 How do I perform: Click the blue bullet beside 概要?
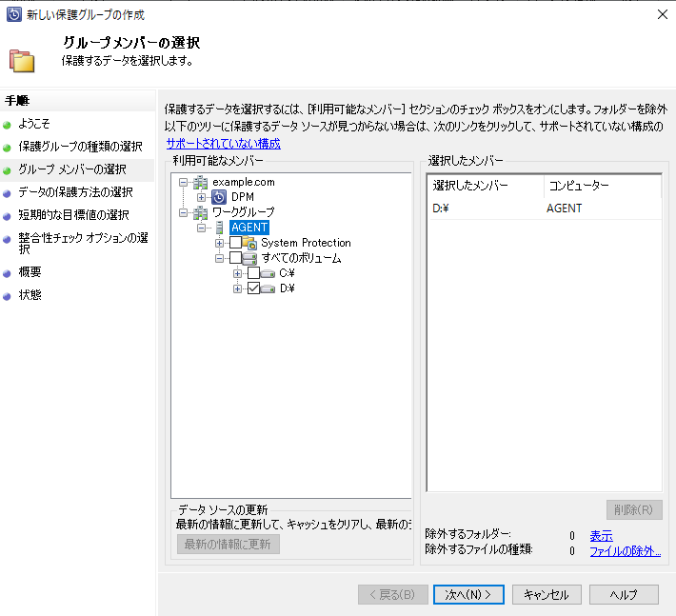pos(7,273)
